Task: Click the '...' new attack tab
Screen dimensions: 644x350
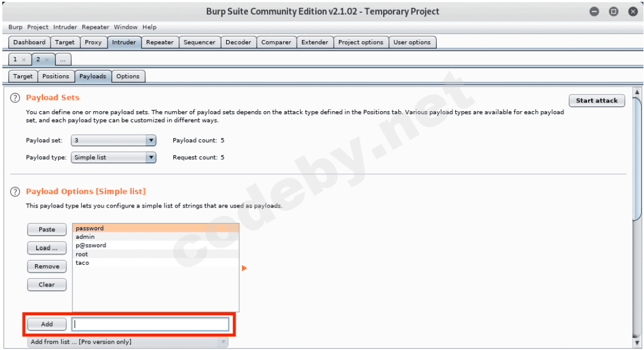Action: [63, 59]
